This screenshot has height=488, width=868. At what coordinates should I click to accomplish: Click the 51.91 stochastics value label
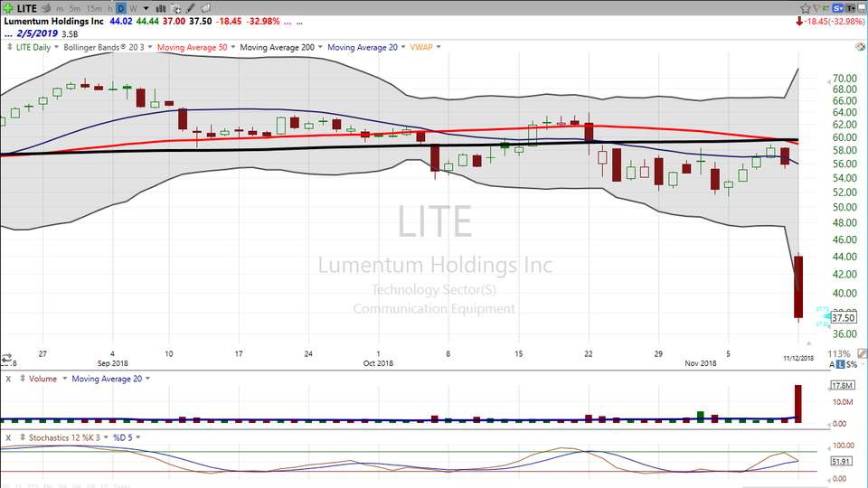pos(841,462)
